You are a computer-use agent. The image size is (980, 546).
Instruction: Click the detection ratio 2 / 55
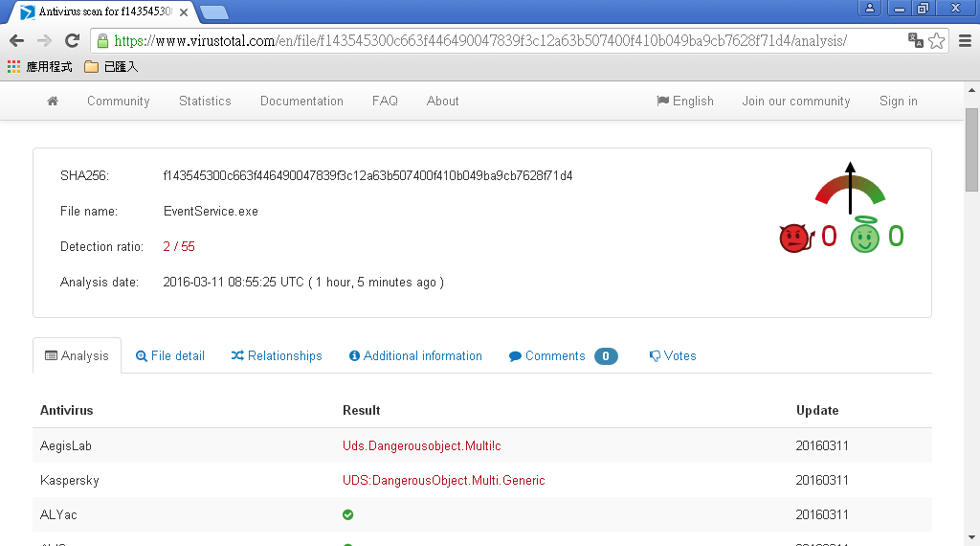click(179, 246)
